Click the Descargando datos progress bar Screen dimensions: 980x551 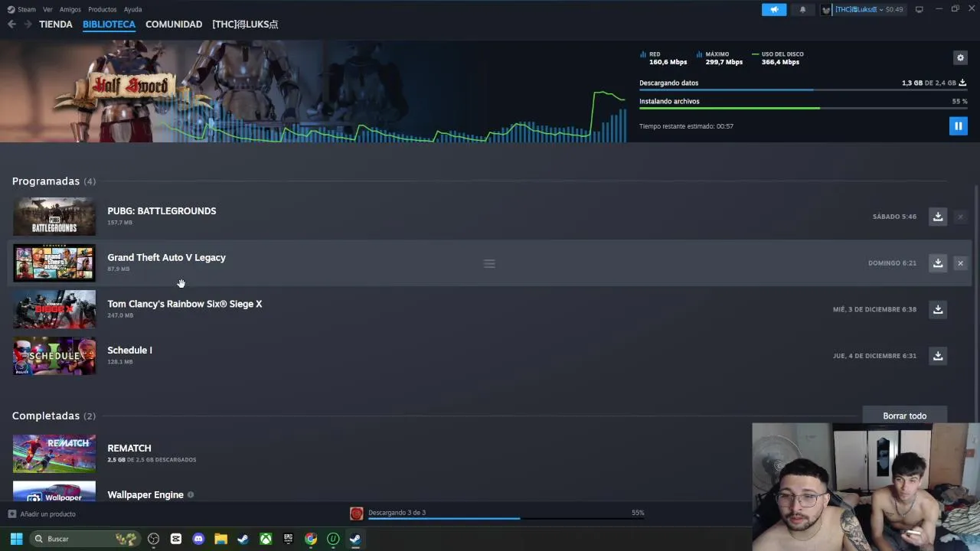tap(802, 90)
